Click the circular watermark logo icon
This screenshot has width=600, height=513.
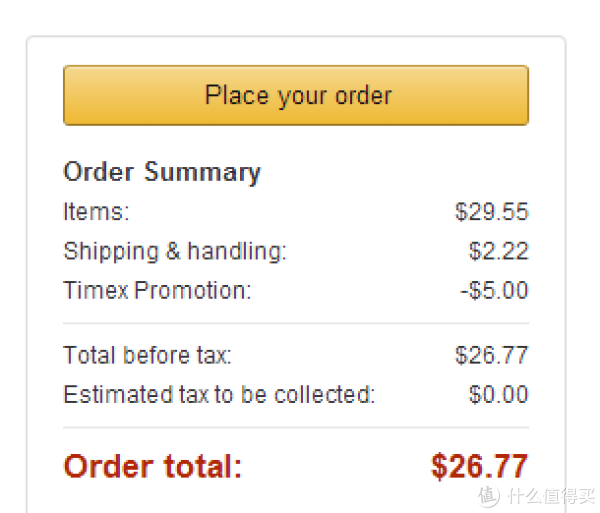489,496
